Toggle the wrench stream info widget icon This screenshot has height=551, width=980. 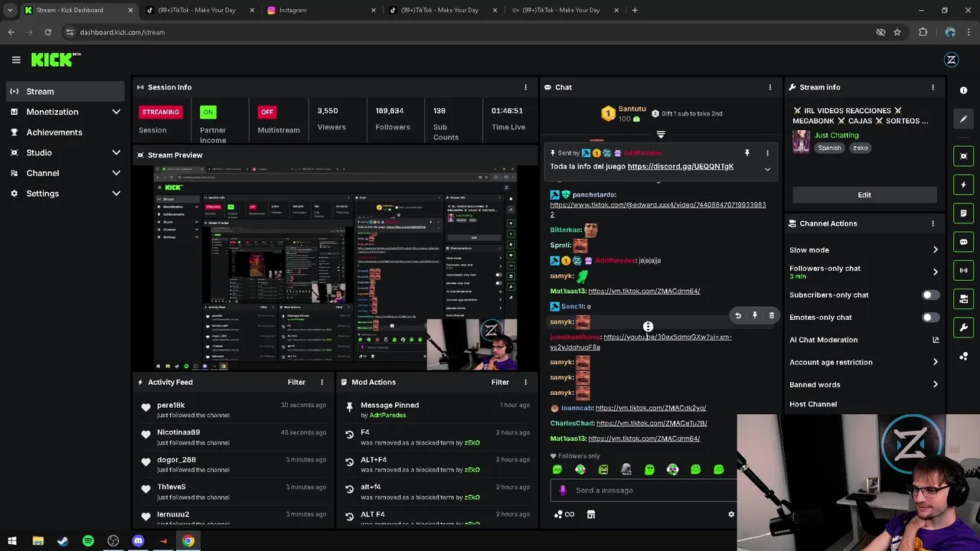tap(963, 328)
